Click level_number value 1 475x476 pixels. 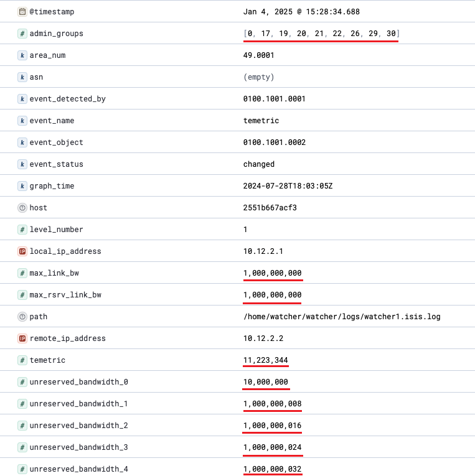click(245, 230)
